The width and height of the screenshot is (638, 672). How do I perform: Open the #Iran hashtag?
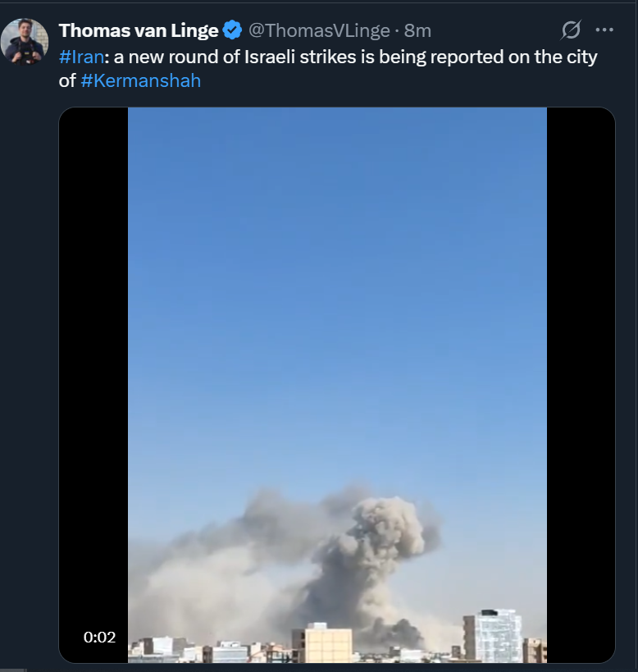coord(81,57)
